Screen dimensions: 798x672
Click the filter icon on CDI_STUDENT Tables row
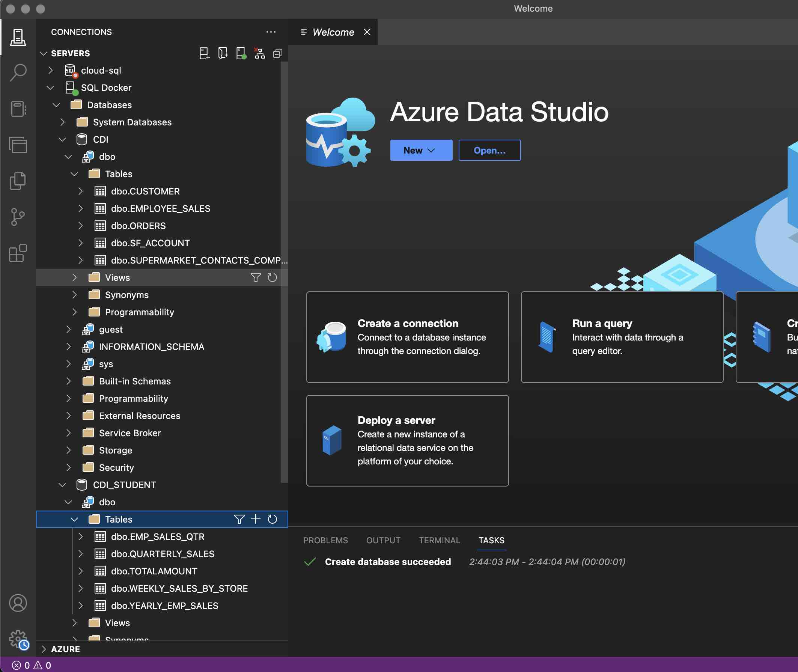click(239, 519)
